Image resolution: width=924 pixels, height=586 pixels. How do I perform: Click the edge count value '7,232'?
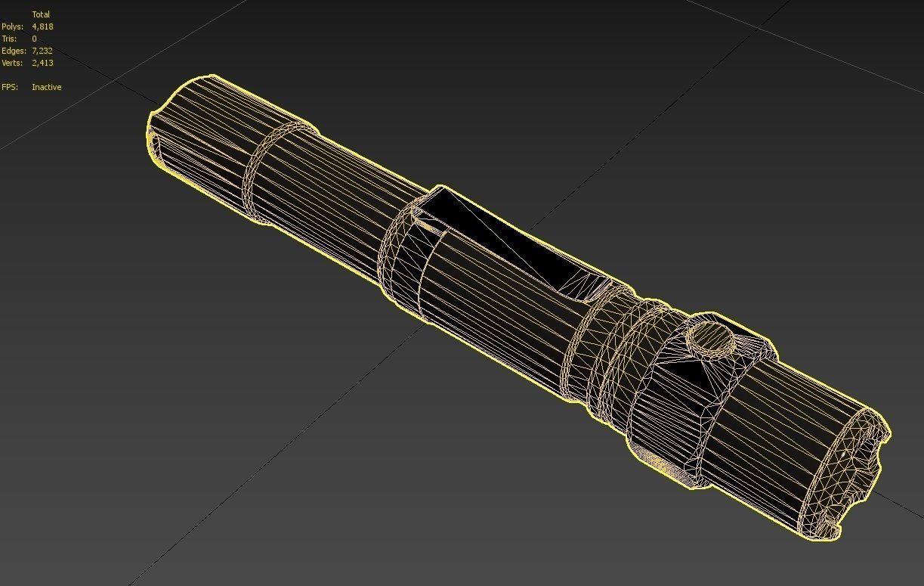click(42, 51)
